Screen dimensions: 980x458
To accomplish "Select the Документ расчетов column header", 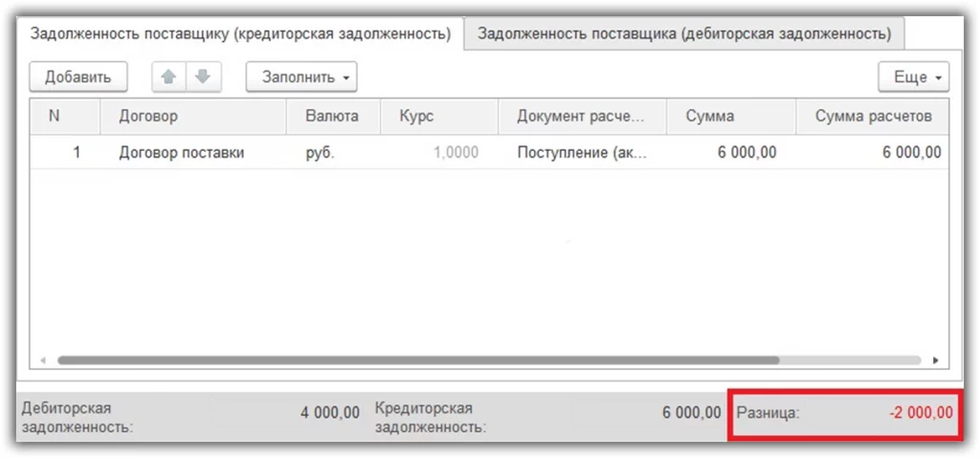I will [580, 117].
